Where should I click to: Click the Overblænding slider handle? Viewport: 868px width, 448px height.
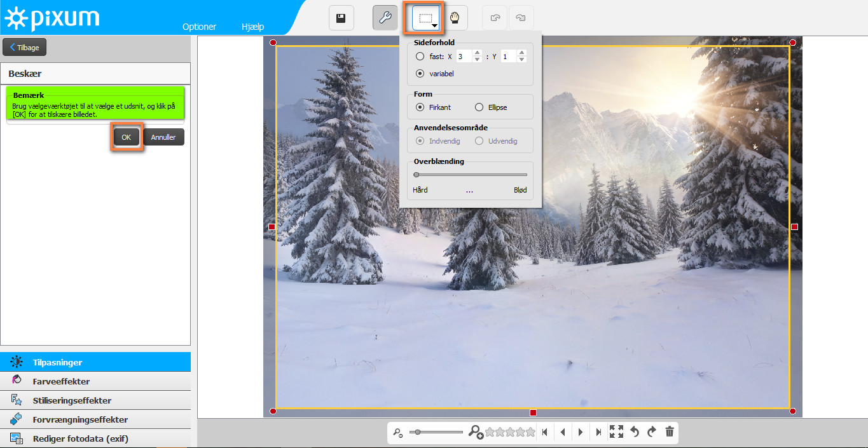point(417,175)
